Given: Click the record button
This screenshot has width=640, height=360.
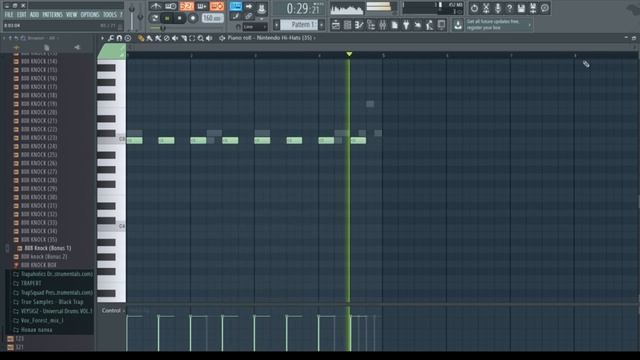Looking at the screenshot, I should (193, 18).
